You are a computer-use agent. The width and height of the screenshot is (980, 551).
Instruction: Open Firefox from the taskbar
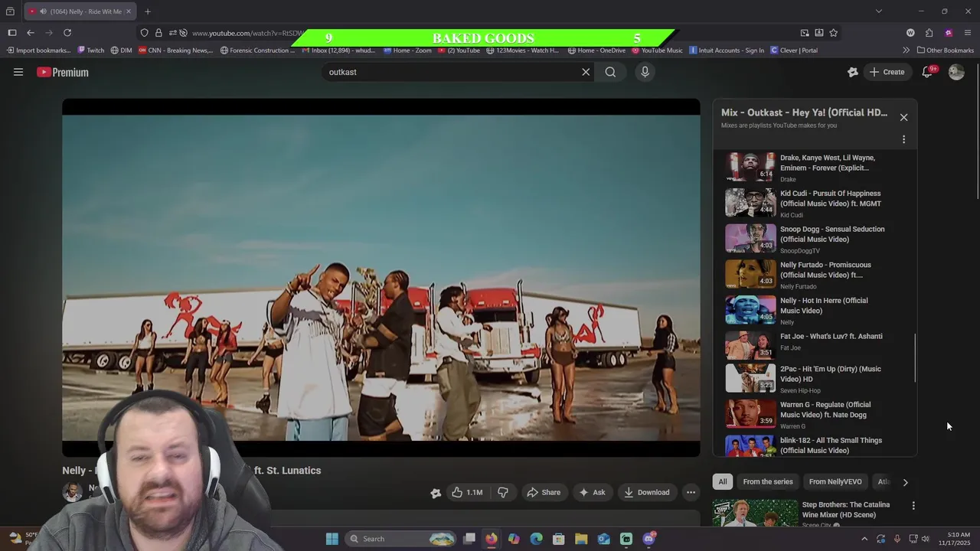click(x=491, y=539)
